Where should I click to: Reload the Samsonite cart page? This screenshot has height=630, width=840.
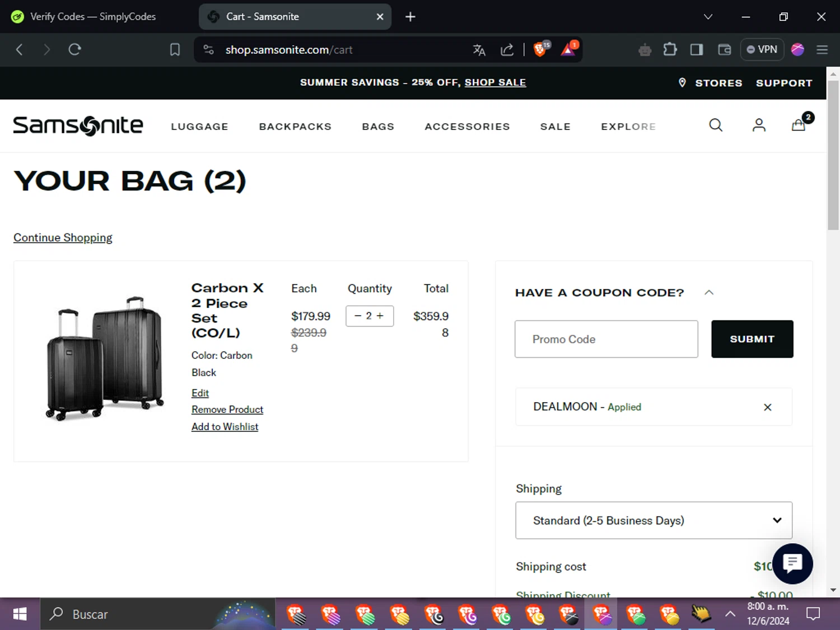74,49
